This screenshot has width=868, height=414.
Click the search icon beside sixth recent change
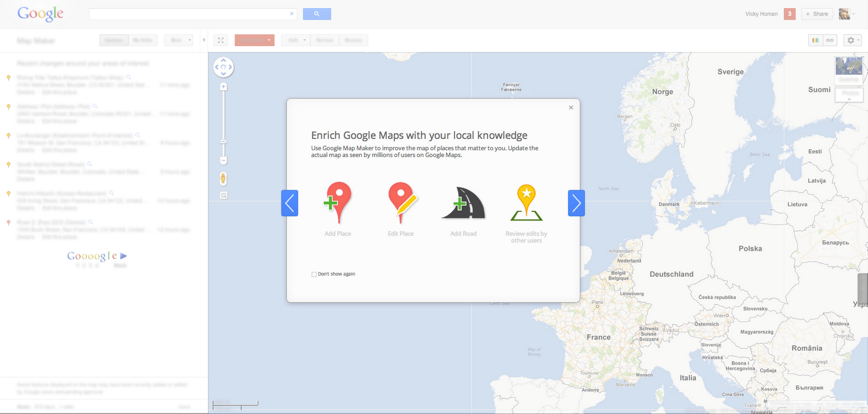(91, 222)
